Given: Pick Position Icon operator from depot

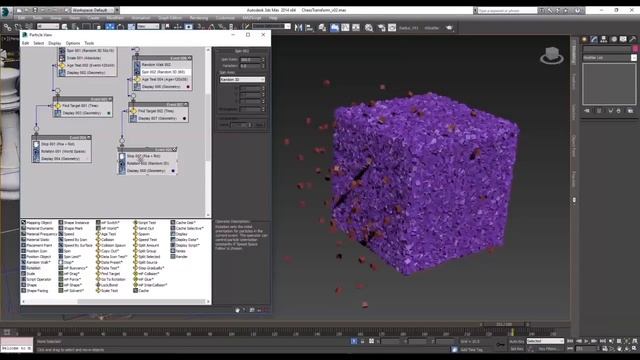Looking at the screenshot, I should tap(34, 251).
